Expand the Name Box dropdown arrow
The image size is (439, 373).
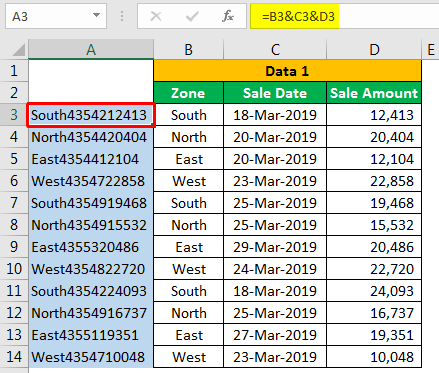click(96, 15)
